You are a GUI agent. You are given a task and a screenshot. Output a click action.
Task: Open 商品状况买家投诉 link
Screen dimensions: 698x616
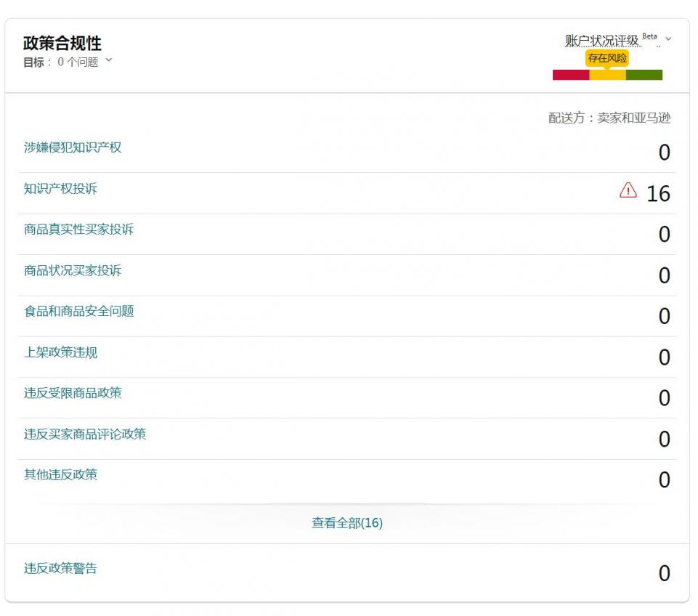(73, 271)
